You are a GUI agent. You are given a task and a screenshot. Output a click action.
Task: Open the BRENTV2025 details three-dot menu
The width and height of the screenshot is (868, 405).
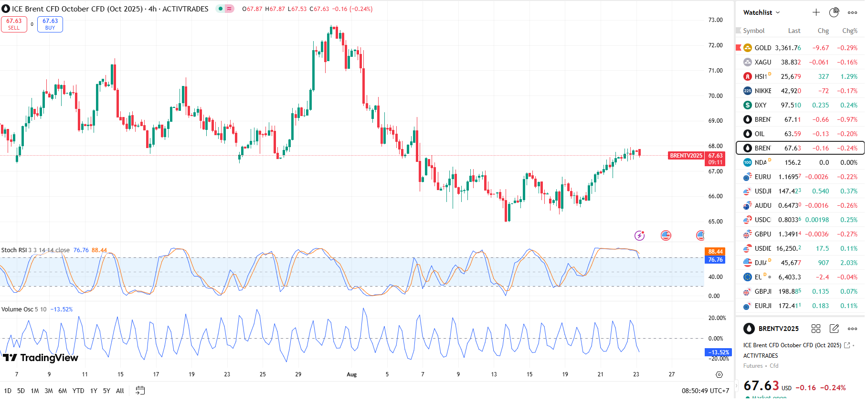point(852,329)
